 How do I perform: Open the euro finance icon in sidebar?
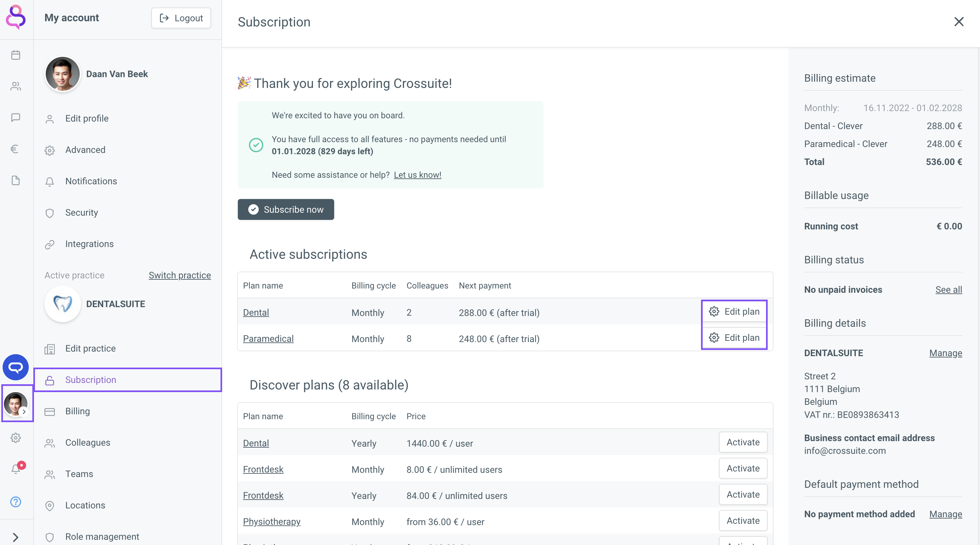(x=14, y=149)
